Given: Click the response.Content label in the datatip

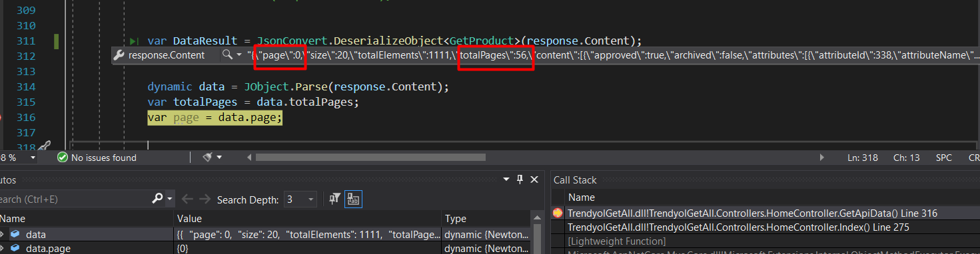Looking at the screenshot, I should (167, 55).
